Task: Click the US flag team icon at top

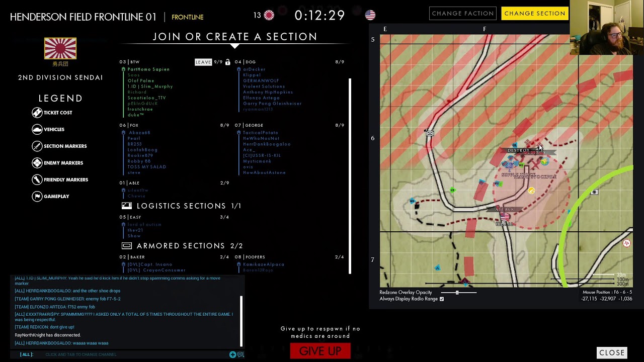Action: click(370, 15)
